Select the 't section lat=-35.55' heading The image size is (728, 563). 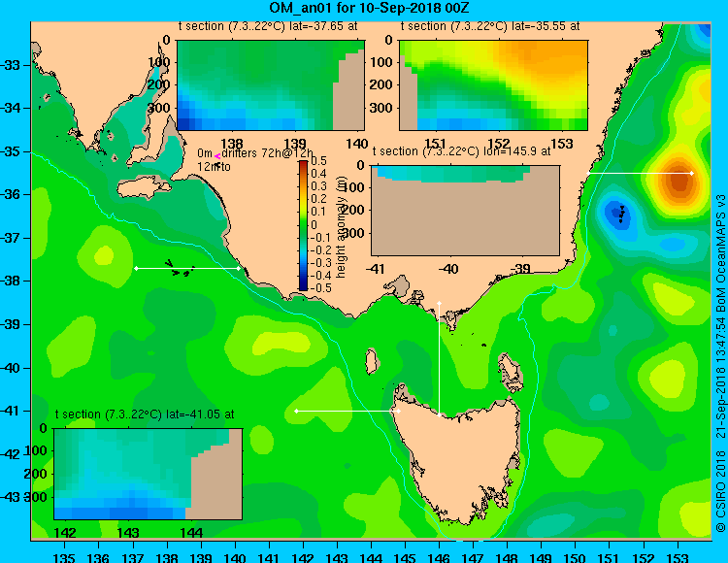tap(490, 26)
